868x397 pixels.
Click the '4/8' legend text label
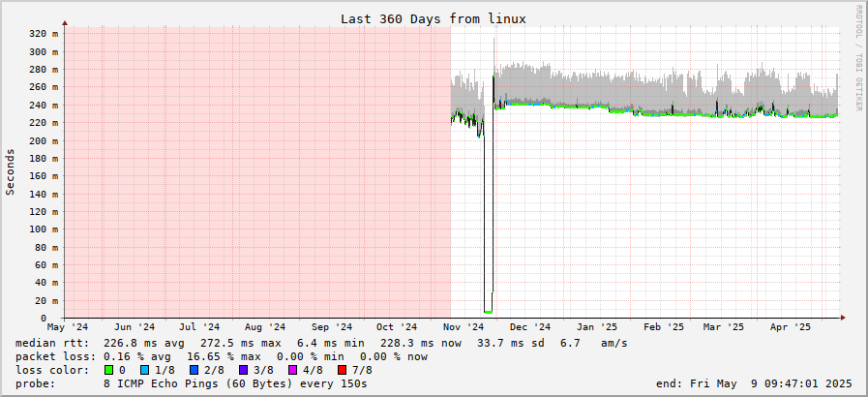coord(313,370)
